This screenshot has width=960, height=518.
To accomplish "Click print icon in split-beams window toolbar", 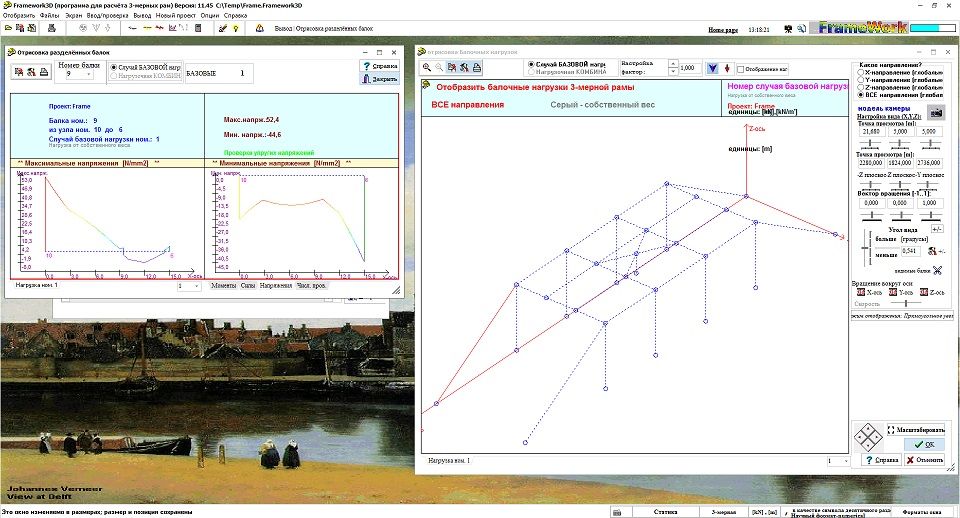I will tap(44, 72).
